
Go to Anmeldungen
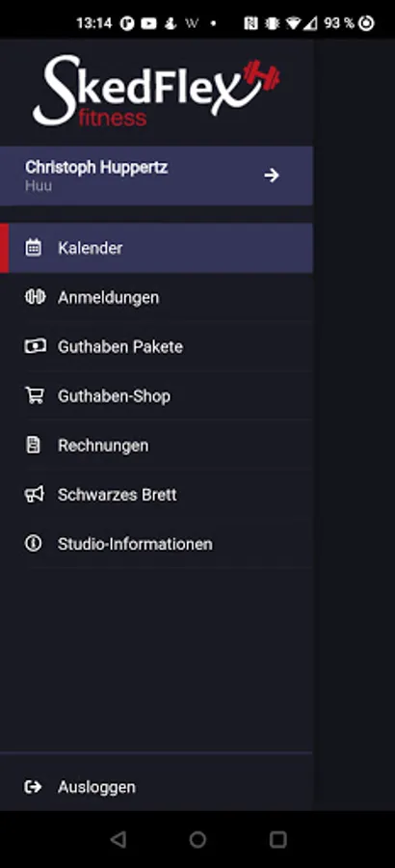(x=157, y=297)
